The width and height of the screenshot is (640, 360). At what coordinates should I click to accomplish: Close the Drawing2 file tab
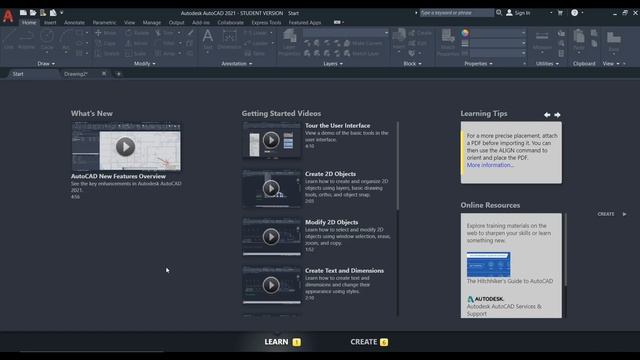point(104,74)
